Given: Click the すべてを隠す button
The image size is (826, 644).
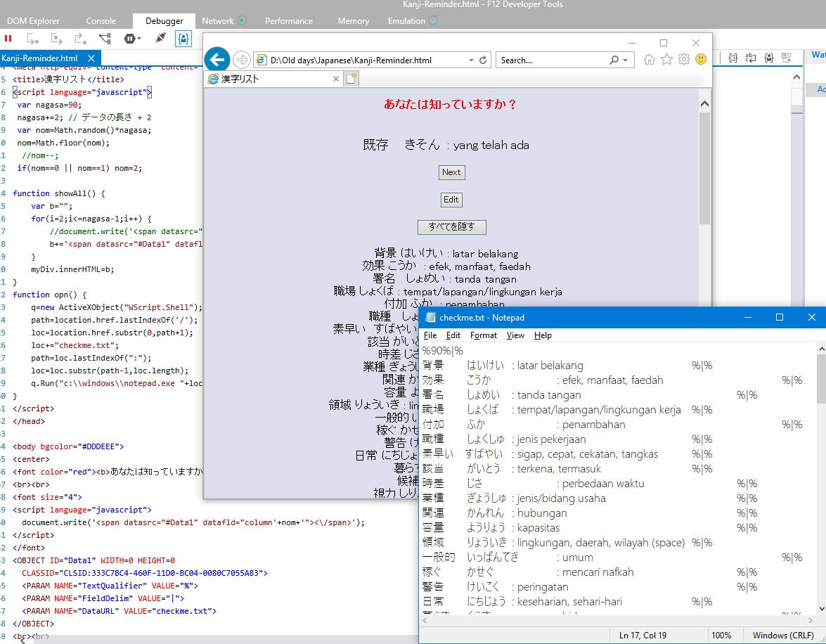Looking at the screenshot, I should point(451,227).
